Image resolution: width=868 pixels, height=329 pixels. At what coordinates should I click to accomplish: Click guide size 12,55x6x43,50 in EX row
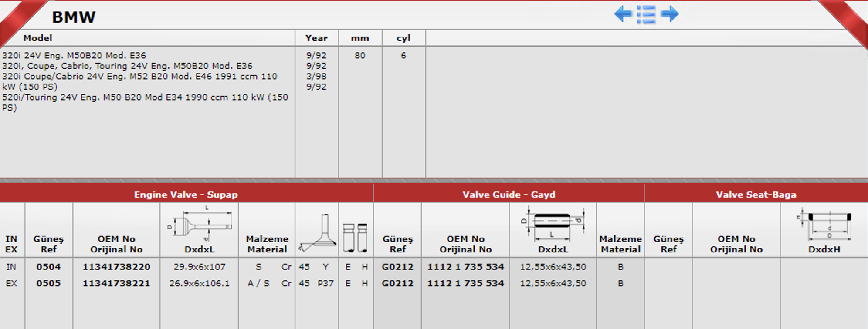553,283
